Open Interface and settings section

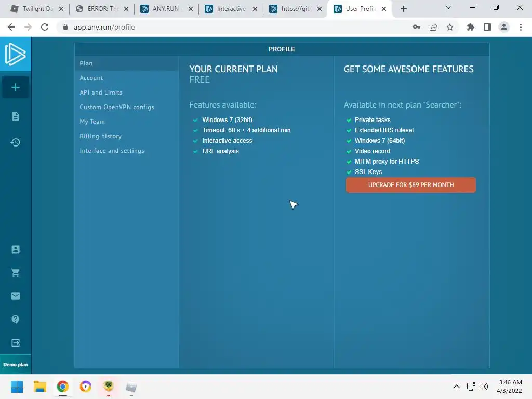[x=112, y=151]
